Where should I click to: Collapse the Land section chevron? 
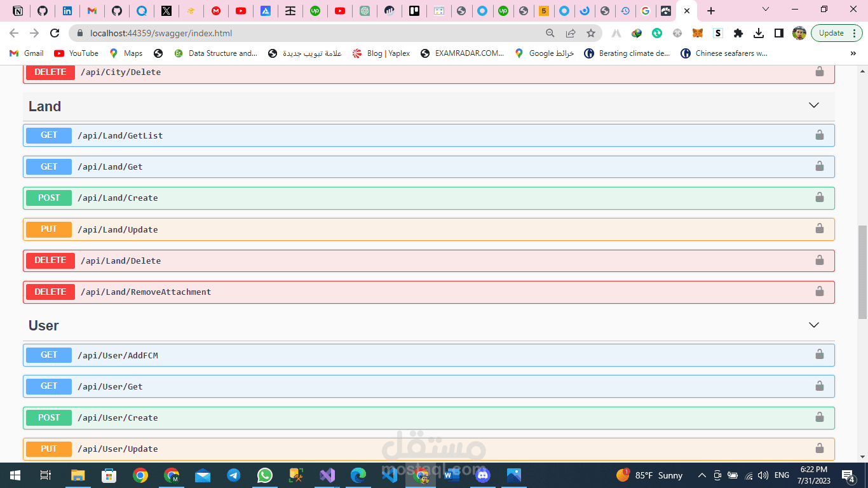[814, 105]
